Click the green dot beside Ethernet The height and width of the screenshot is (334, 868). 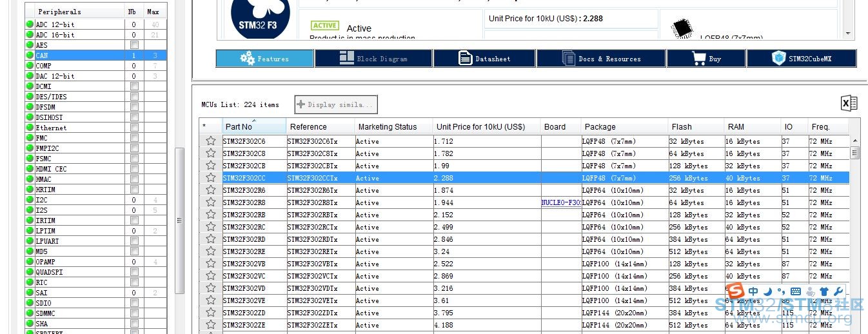(30, 128)
